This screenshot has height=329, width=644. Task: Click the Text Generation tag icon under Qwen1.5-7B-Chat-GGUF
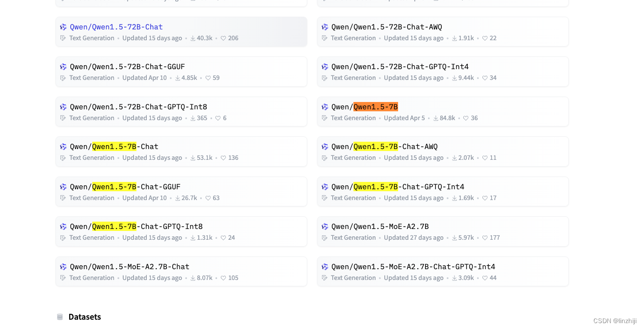(63, 198)
